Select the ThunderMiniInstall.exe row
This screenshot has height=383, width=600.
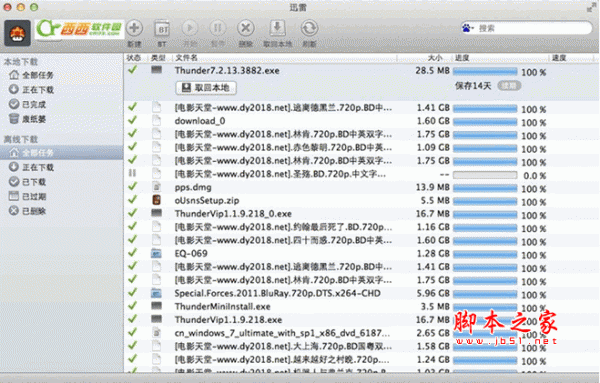pyautogui.click(x=361, y=306)
